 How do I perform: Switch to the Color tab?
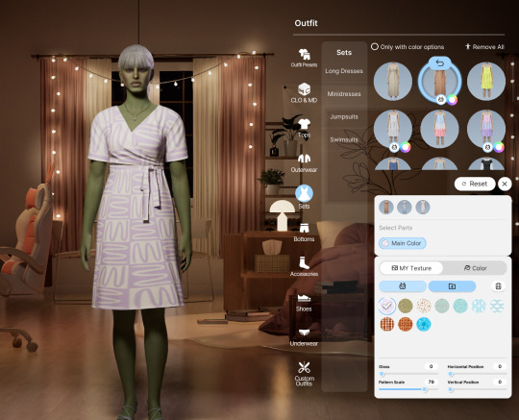pos(475,268)
